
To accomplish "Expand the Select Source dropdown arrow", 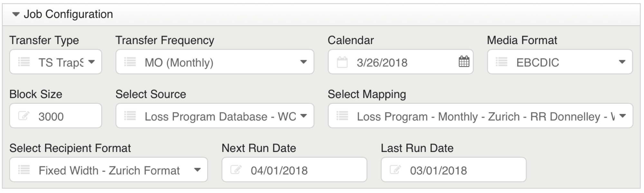I will [303, 116].
